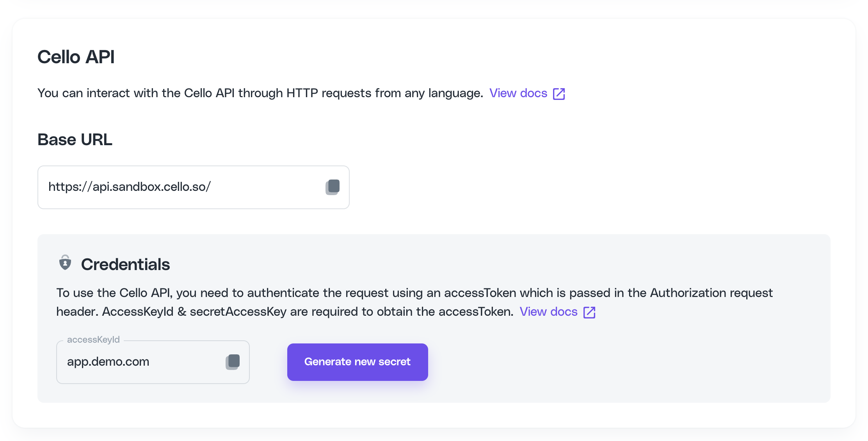
Task: Copy the accessKeyId value using copy icon
Action: (233, 362)
